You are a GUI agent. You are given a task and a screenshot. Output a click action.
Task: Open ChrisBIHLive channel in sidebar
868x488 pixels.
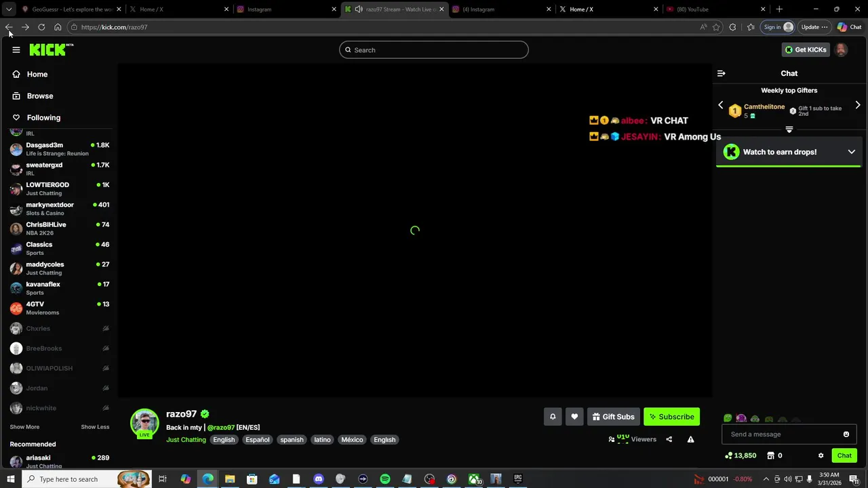click(x=60, y=228)
